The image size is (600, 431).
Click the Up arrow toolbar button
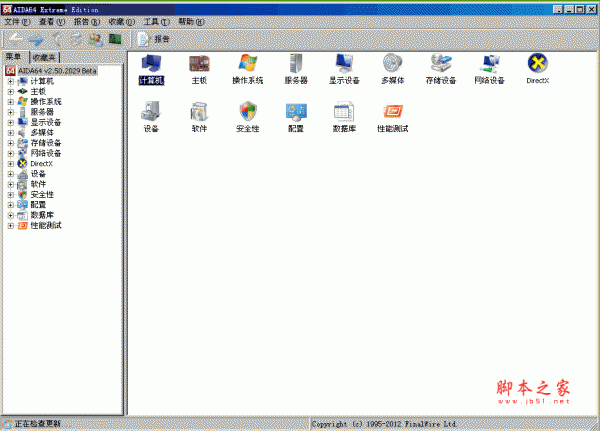[x=57, y=39]
